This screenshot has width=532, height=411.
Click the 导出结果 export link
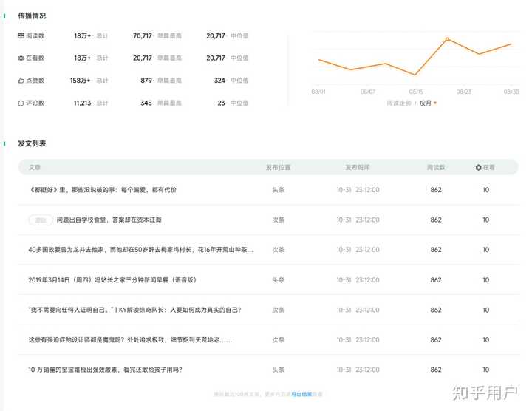pyautogui.click(x=301, y=394)
